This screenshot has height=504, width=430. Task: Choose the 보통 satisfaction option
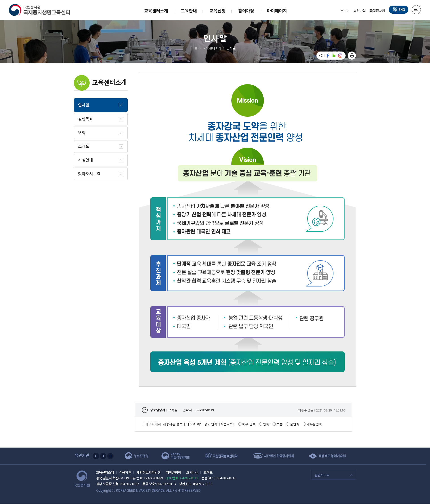click(x=274, y=424)
